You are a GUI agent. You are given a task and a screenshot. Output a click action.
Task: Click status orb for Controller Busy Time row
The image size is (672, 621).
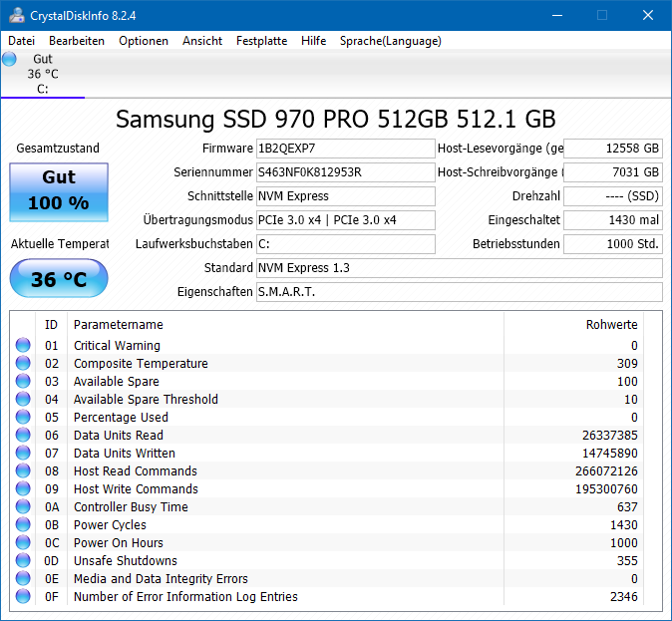[x=23, y=506]
